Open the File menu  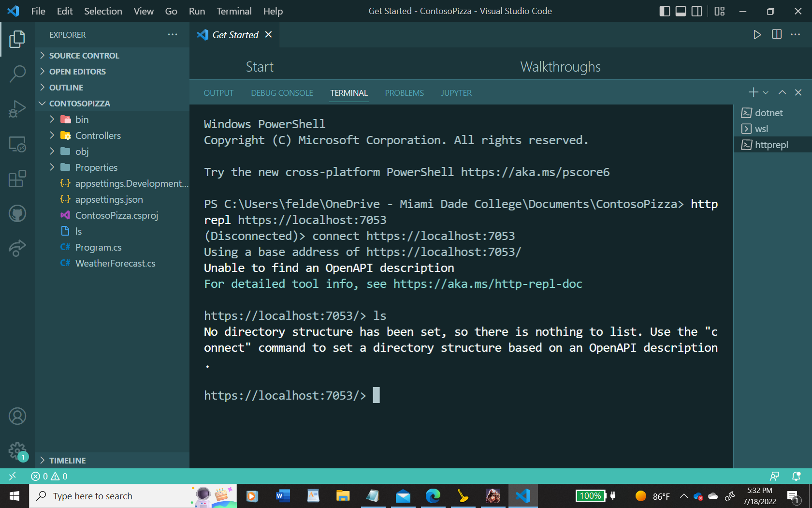click(x=38, y=11)
